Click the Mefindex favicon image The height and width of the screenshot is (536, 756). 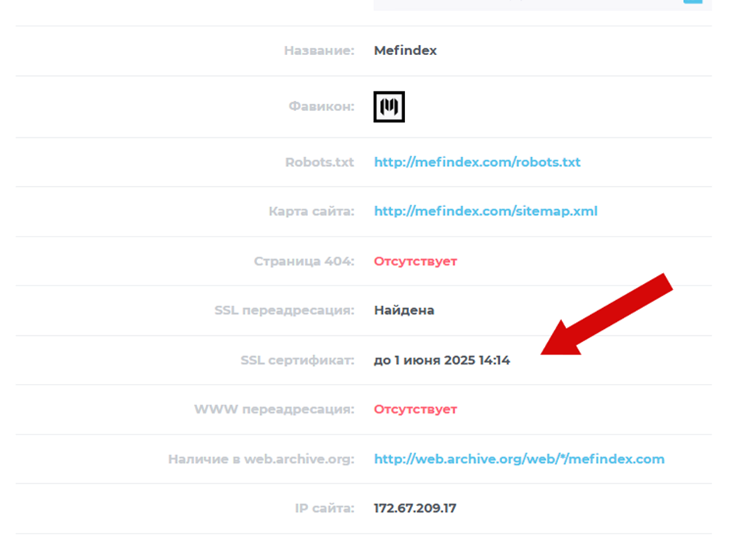tap(389, 106)
